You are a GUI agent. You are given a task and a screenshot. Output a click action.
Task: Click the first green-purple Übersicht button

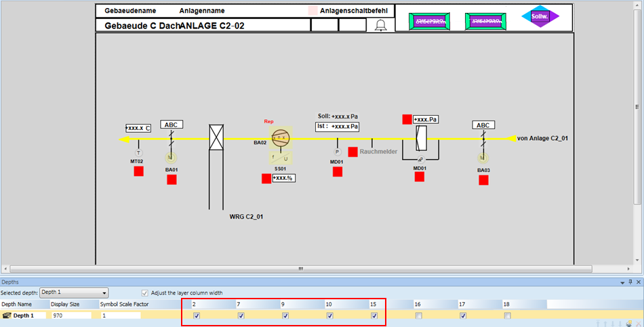click(x=429, y=21)
